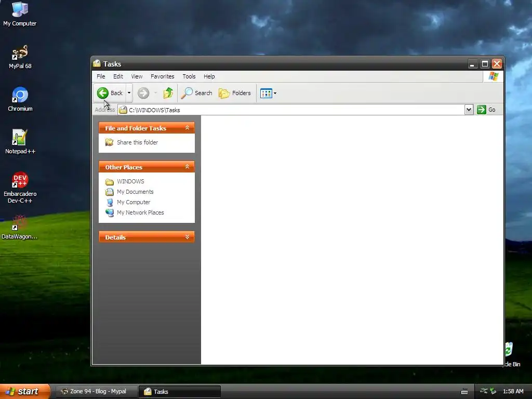The height and width of the screenshot is (399, 532).
Task: Select the Chromium desktop shortcut
Action: [x=20, y=99]
